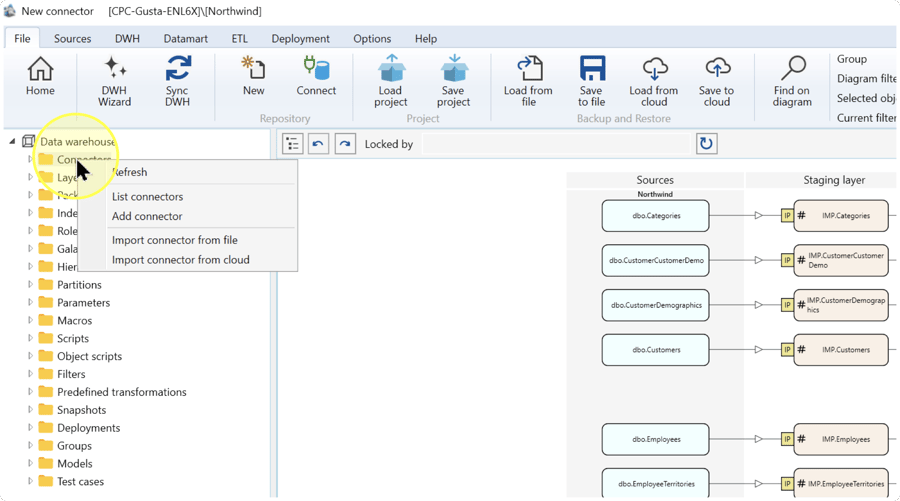Screen dimensions: 900x501
Task: Click the Group ribbon option
Action: coord(852,59)
